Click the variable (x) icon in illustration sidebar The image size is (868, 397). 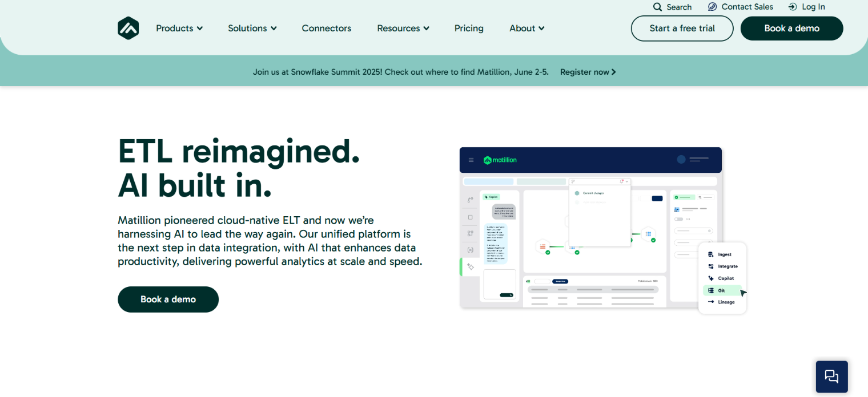(x=470, y=250)
